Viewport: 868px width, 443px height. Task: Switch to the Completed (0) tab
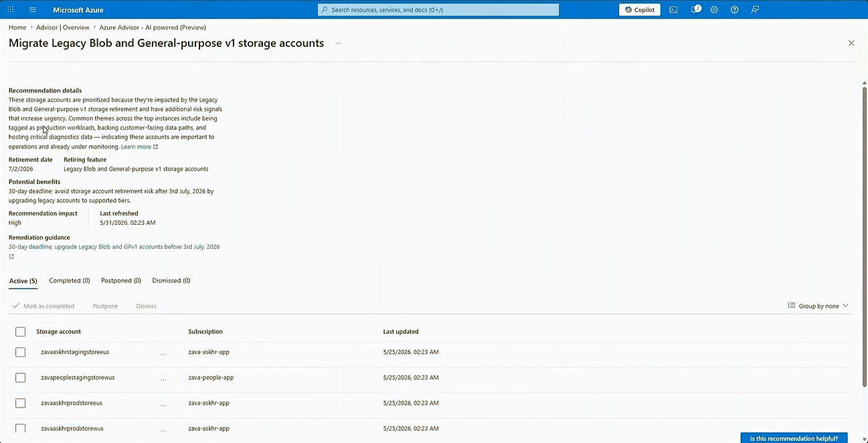tap(70, 280)
